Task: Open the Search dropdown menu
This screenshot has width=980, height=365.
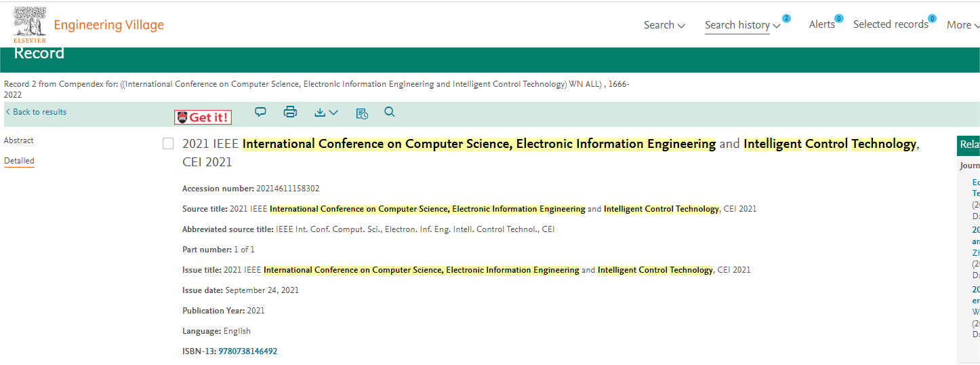Action: [x=664, y=25]
